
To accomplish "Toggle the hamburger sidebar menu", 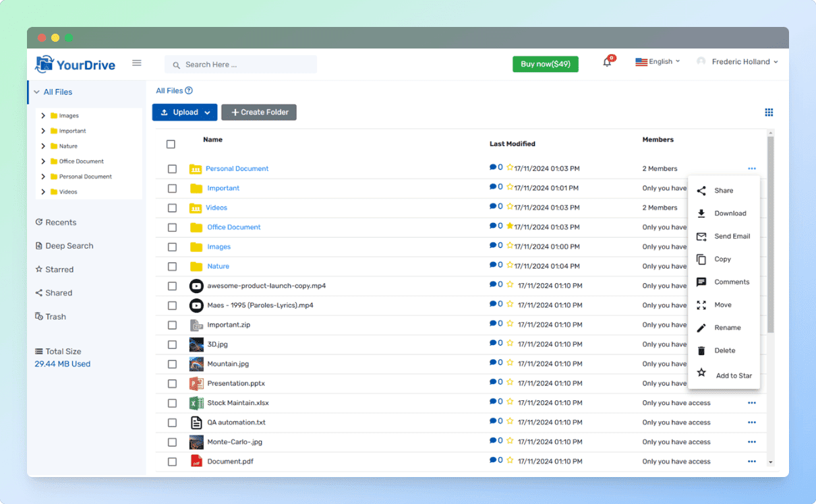I will coord(137,63).
